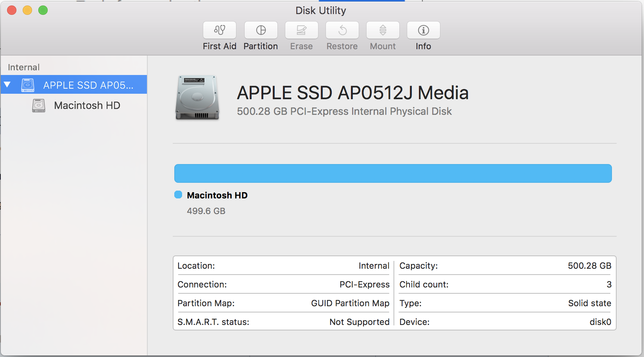Maximize the window with green button
Viewport: 644px width, 357px height.
[x=43, y=10]
